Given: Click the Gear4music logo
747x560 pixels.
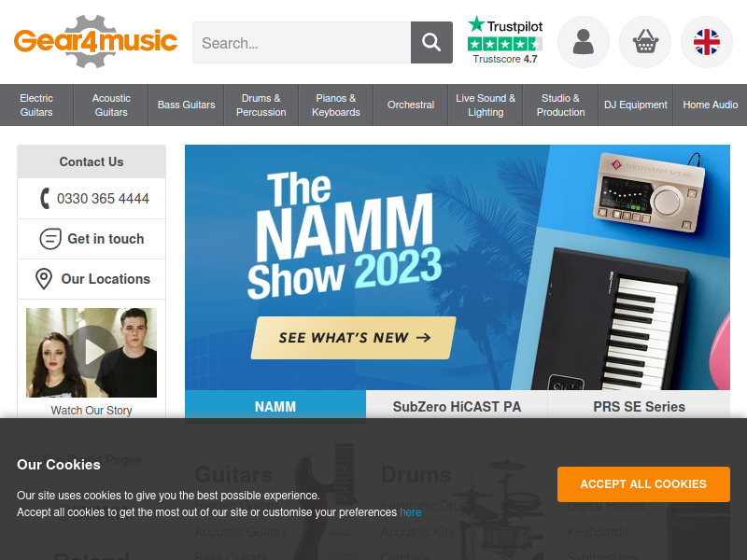Looking at the screenshot, I should click(x=96, y=41).
